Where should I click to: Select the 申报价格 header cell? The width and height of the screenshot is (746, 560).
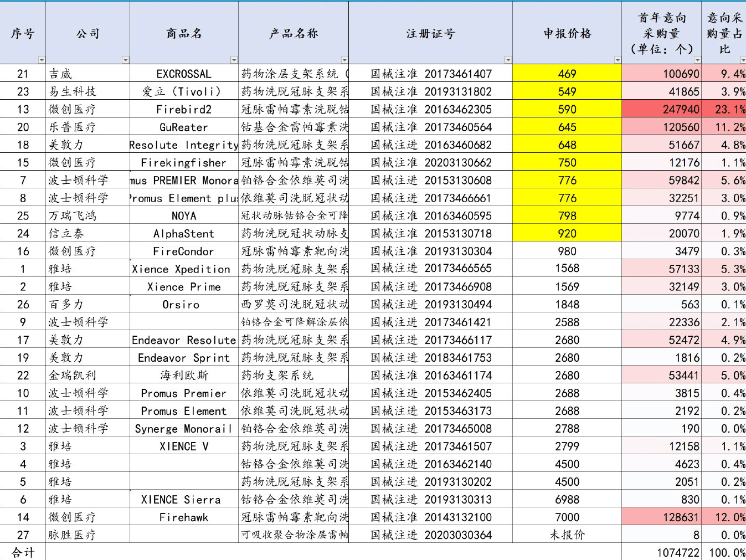tap(567, 33)
